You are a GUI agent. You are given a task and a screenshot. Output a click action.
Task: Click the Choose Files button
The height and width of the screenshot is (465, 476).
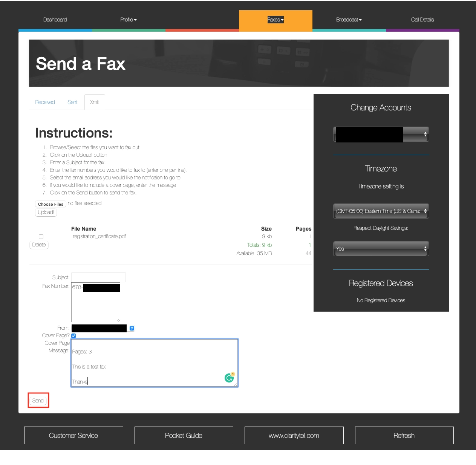51,204
